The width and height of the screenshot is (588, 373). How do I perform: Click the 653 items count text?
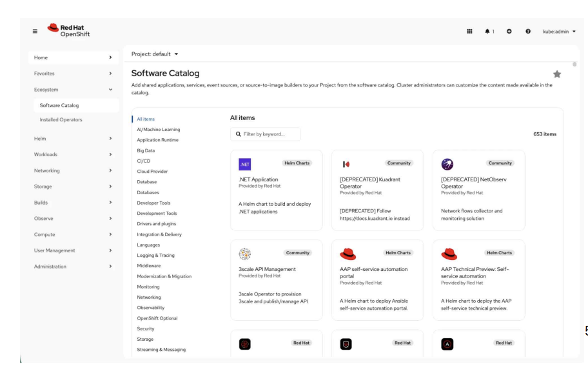(545, 134)
